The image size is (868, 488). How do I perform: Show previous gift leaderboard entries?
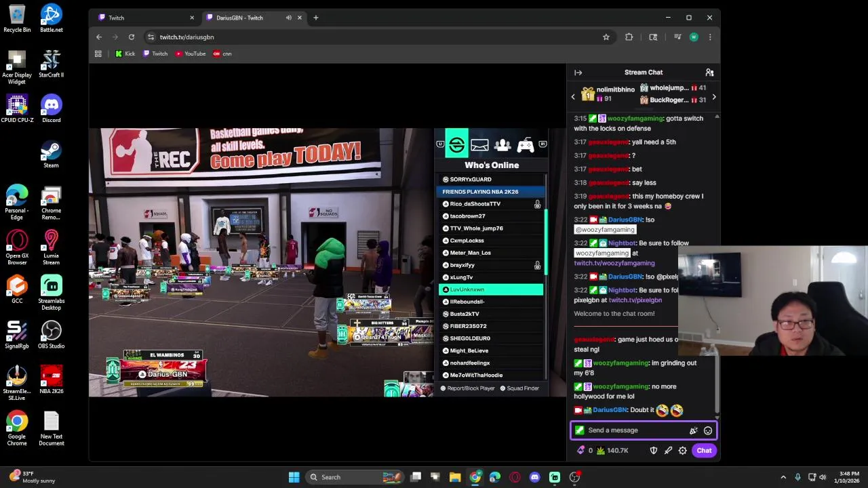tap(573, 97)
